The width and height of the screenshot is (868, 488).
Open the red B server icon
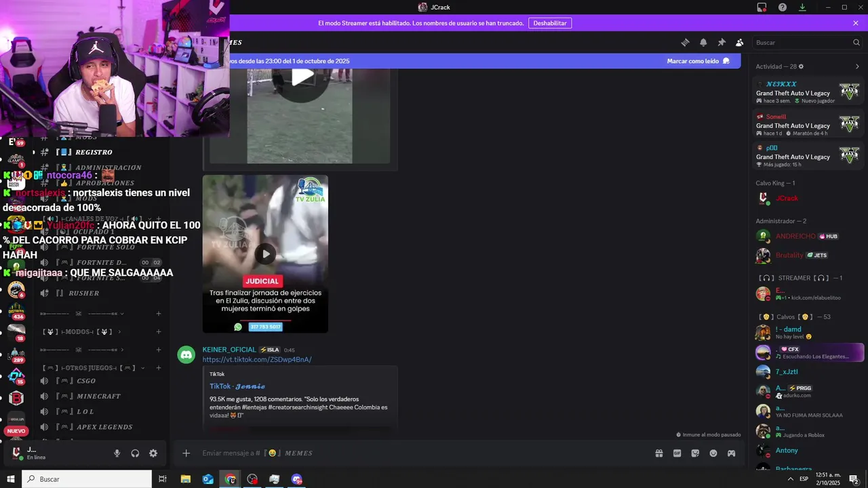pos(16,398)
